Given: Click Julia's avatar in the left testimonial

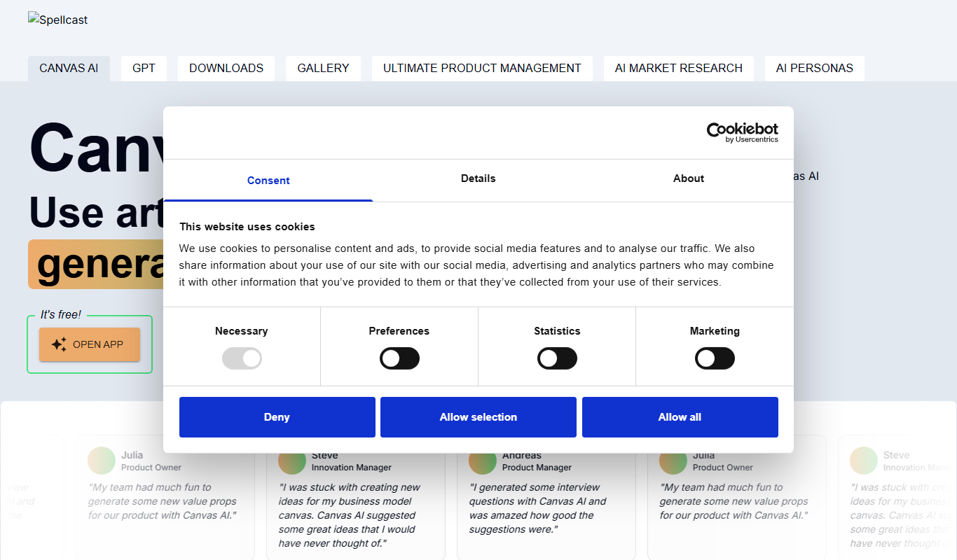Looking at the screenshot, I should click(101, 461).
